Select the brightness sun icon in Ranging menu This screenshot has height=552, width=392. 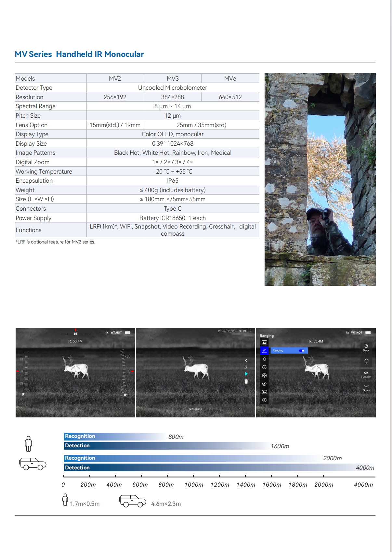point(264,359)
